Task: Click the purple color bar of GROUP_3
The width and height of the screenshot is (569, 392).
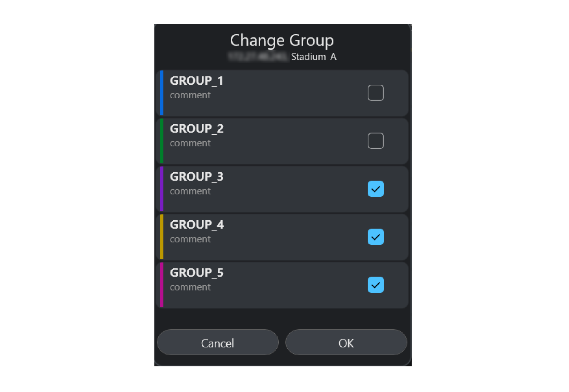Action: (162, 189)
